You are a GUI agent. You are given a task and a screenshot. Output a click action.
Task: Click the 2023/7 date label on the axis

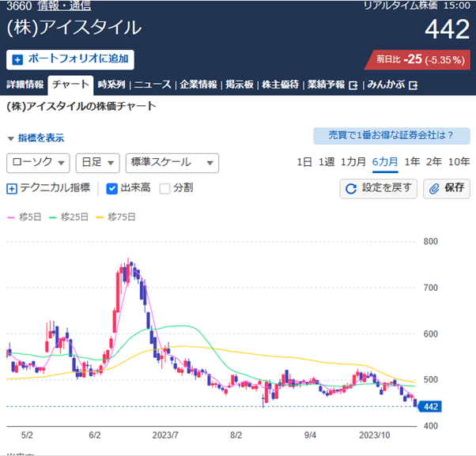165,435
